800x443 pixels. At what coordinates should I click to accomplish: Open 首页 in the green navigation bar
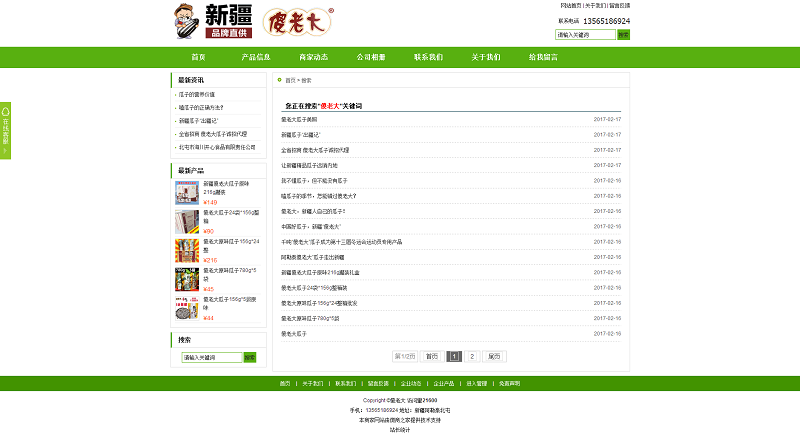tap(198, 57)
